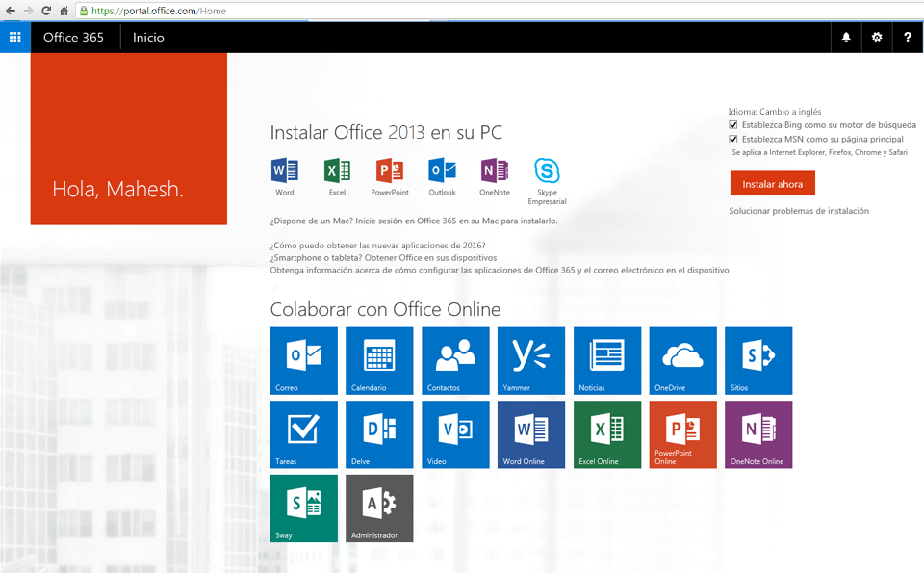Click the browser back arrow
This screenshot has width=924, height=573.
tap(11, 11)
